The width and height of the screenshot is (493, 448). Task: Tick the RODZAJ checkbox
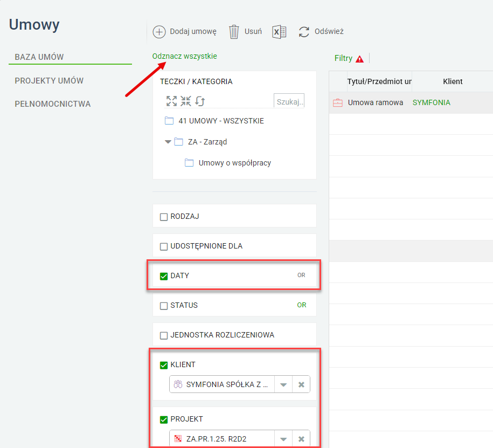164,217
